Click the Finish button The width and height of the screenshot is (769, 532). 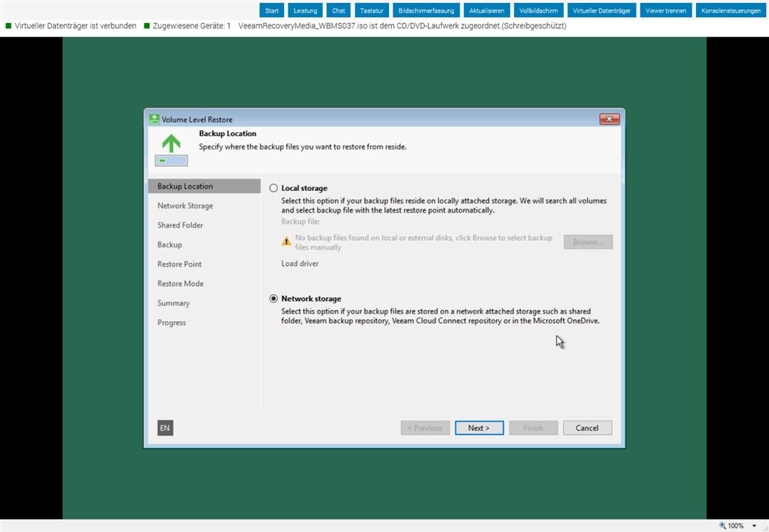pos(533,428)
